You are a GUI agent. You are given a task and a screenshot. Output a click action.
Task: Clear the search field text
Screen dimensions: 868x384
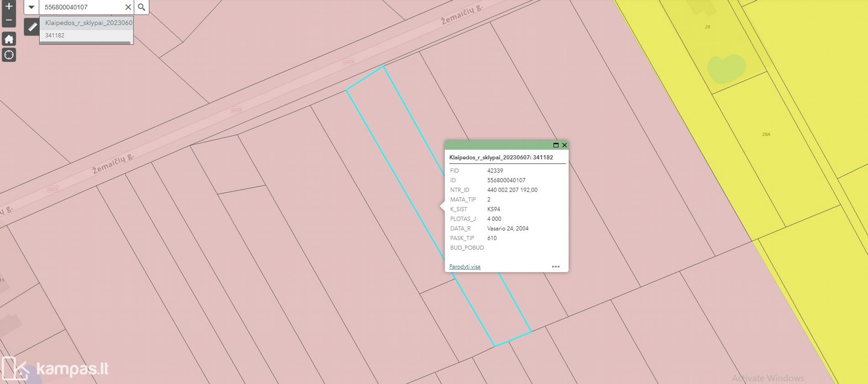click(x=128, y=7)
